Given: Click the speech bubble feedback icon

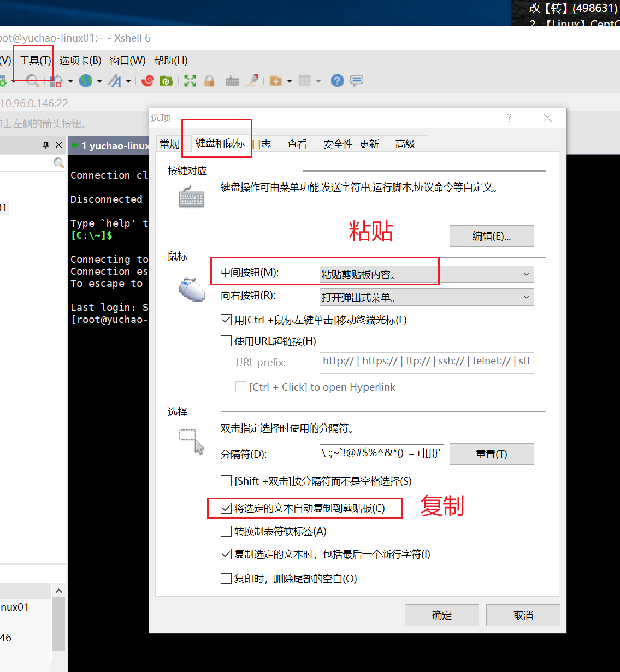Looking at the screenshot, I should click(x=357, y=81).
